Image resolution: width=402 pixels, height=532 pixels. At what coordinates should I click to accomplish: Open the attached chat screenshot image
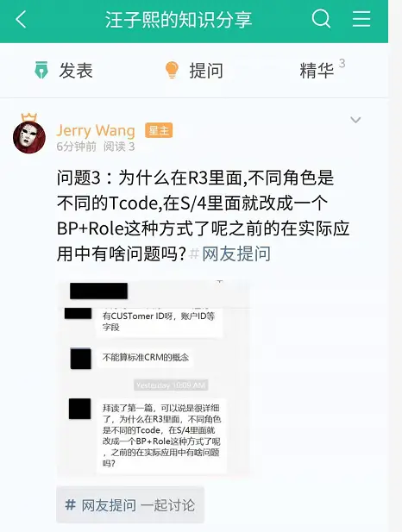pyautogui.click(x=154, y=378)
